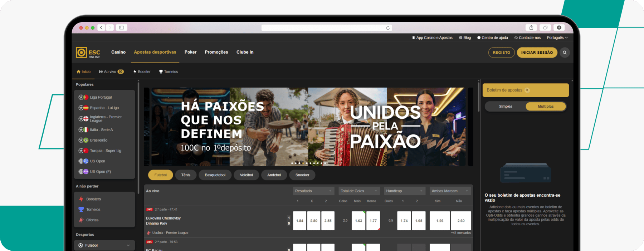Select the Múltiplas bet type
Screen dimensions: 644x251
coord(546,107)
